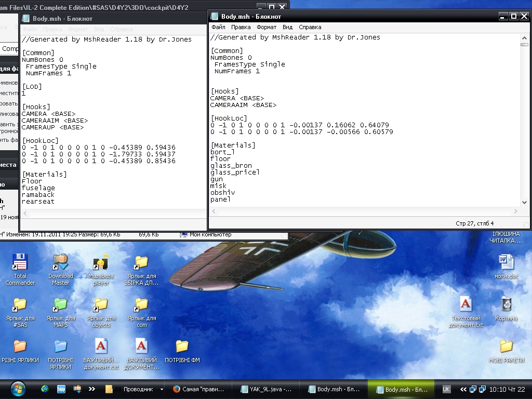Click scroll left arrow in background Notepad
Viewport: 532px width, 399px height.
tap(25, 213)
